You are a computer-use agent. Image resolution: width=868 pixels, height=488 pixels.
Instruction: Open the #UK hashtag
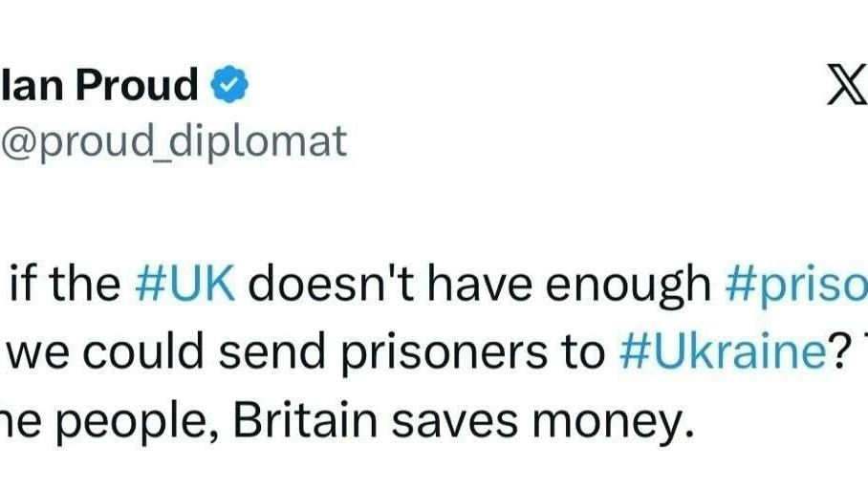[x=184, y=284]
